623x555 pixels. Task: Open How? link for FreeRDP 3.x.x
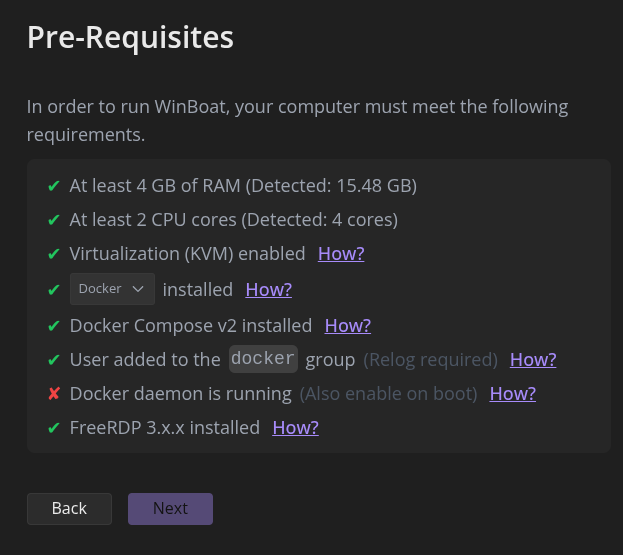click(295, 428)
